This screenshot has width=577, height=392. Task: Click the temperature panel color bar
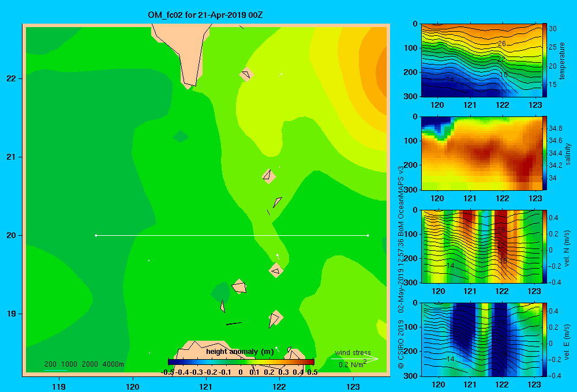pos(544,61)
